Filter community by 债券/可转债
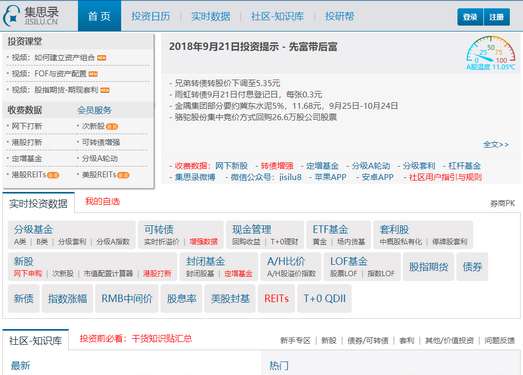Viewport: 523px width, 375px height. [368, 341]
